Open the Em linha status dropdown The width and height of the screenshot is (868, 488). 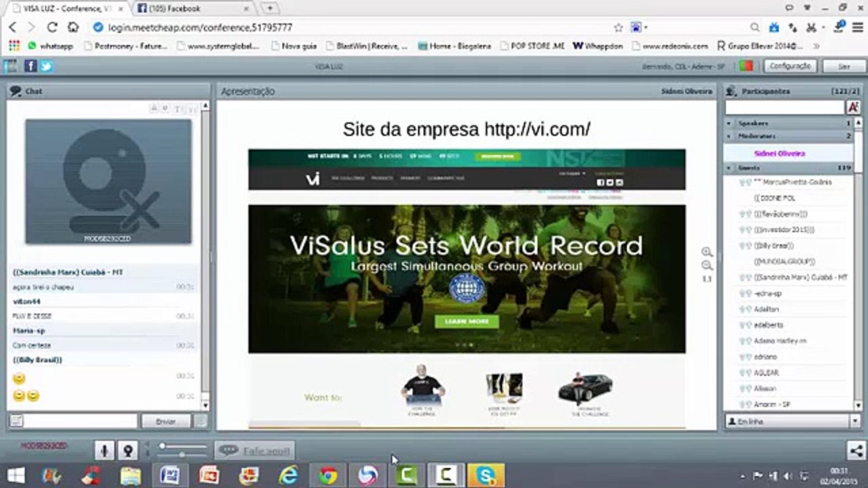(x=793, y=422)
